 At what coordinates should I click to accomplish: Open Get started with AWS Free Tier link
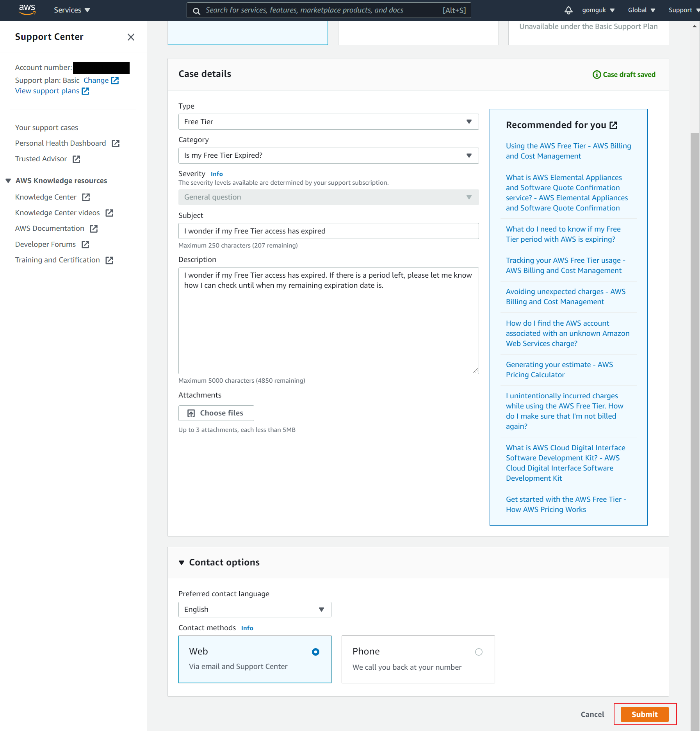point(566,505)
